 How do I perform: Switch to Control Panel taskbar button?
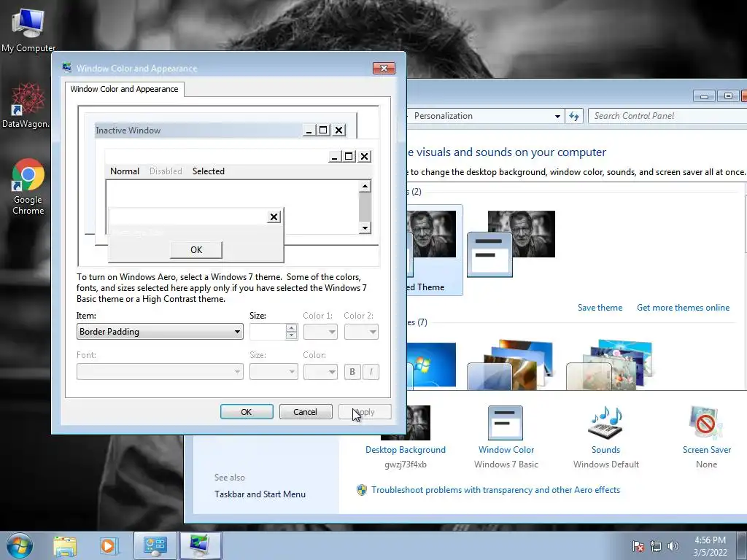click(x=155, y=545)
